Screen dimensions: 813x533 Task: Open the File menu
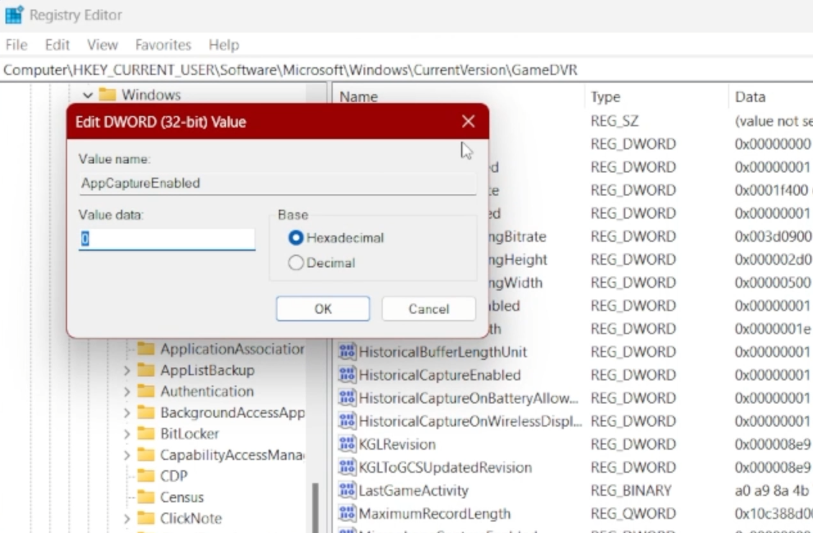[x=17, y=45]
